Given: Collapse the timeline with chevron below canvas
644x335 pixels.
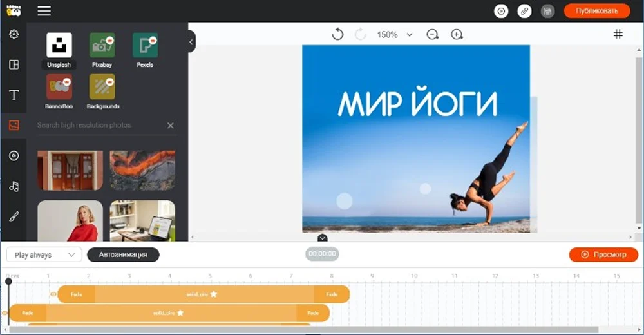Looking at the screenshot, I should pyautogui.click(x=323, y=238).
